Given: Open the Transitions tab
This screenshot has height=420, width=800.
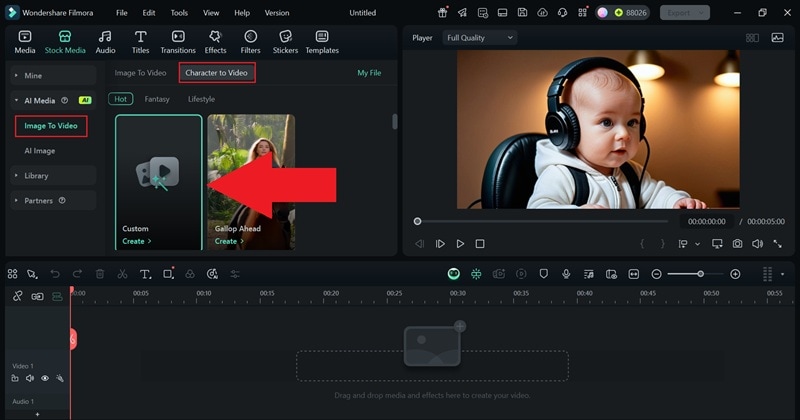Looking at the screenshot, I should (178, 42).
